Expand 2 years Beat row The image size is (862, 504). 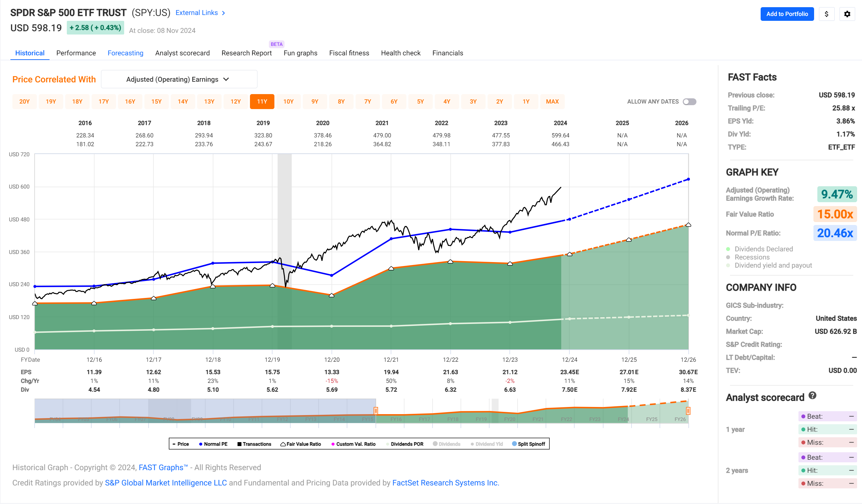click(827, 457)
